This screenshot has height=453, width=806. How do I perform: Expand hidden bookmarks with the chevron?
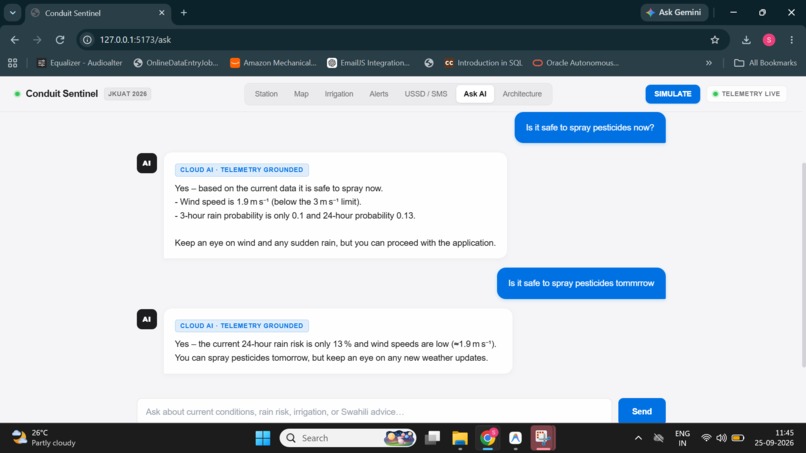click(x=709, y=63)
